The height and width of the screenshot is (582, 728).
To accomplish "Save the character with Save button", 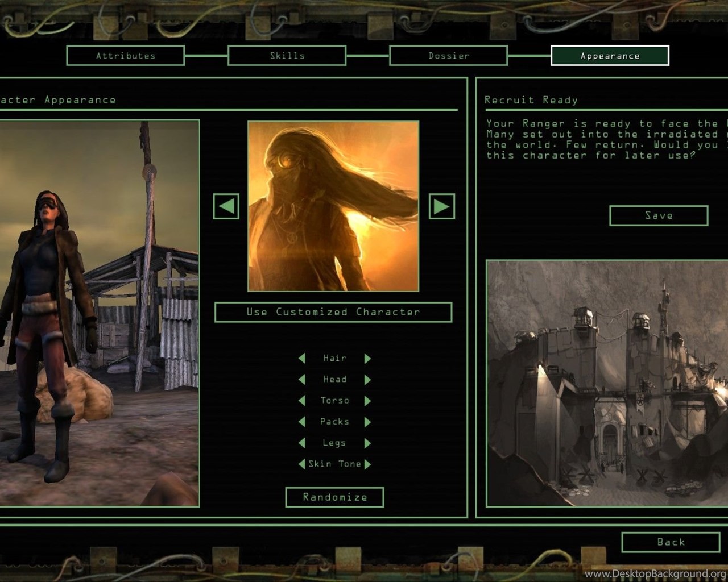I will 659,215.
